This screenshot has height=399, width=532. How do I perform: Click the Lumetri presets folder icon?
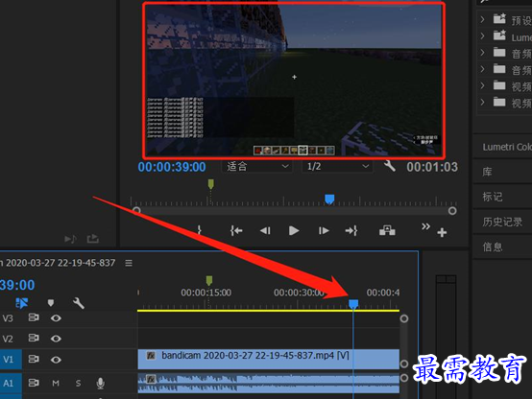(499, 35)
